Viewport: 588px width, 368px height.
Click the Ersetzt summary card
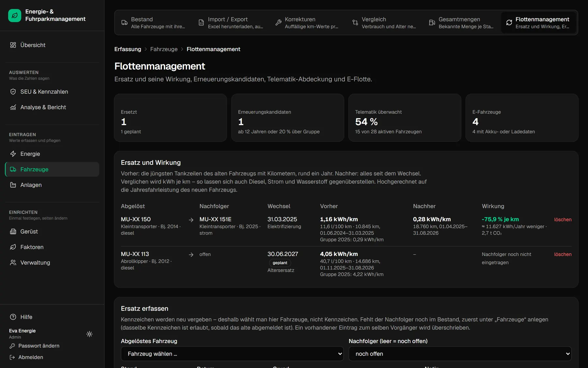[x=171, y=118]
